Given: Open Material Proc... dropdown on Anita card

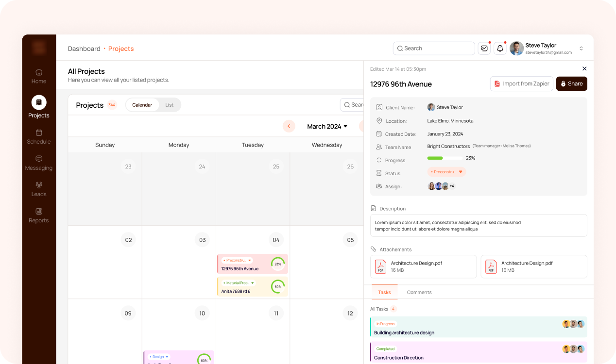Looking at the screenshot, I should (x=239, y=282).
